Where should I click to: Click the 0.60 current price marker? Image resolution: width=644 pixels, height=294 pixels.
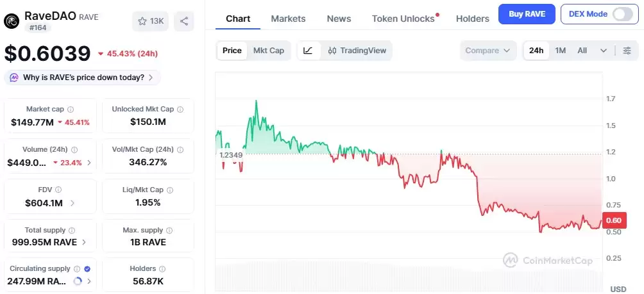pyautogui.click(x=614, y=220)
